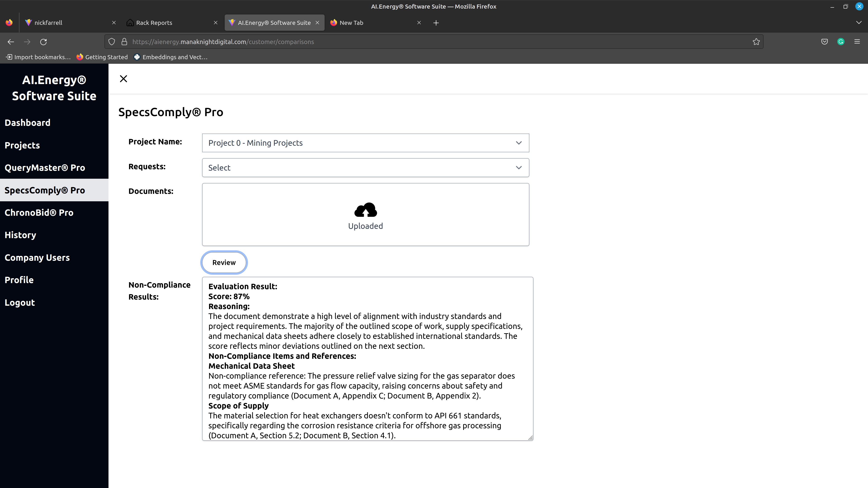The image size is (868, 488).
Task: Open the Requests Select dropdown
Action: coord(365,168)
